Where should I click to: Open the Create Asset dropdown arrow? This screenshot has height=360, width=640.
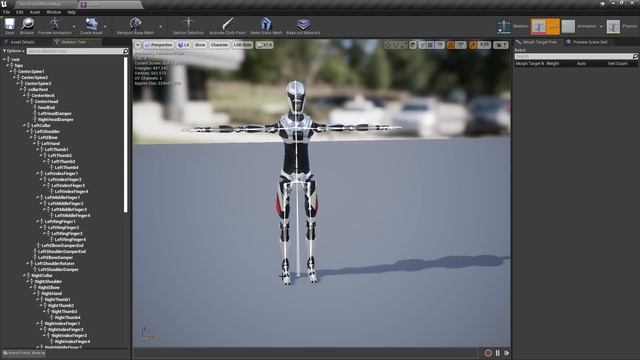coord(105,27)
